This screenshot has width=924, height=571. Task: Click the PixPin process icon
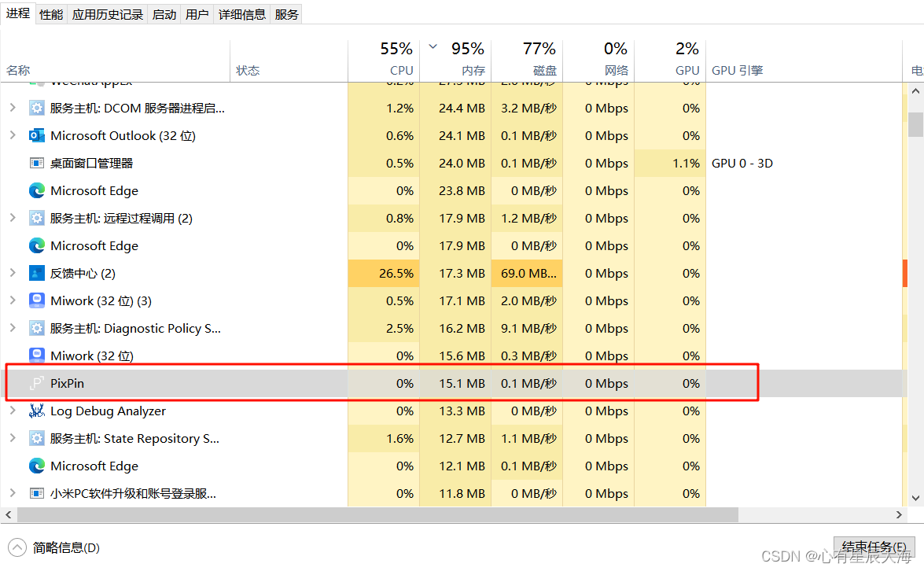point(36,383)
